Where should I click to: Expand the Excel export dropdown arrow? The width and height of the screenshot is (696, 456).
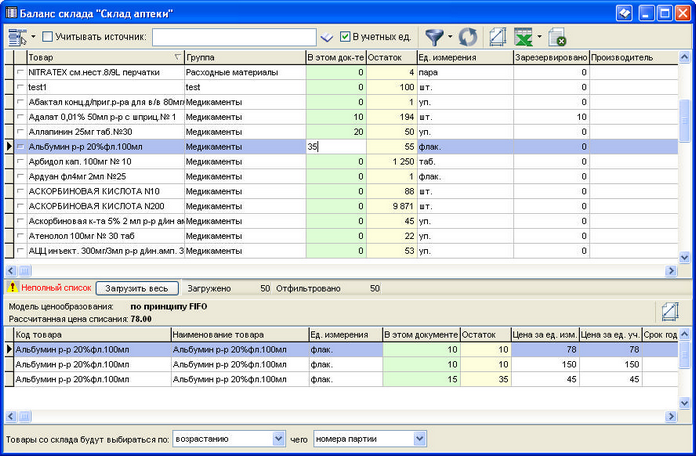(539, 36)
